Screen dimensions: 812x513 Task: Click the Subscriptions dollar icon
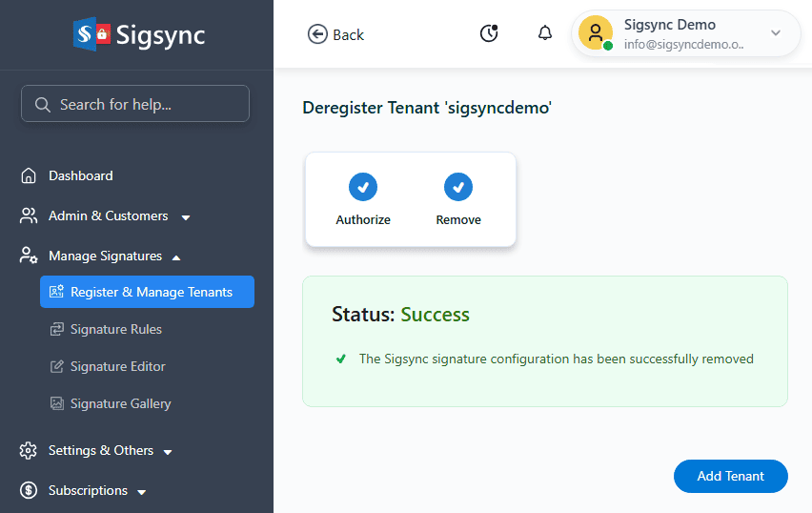pyautogui.click(x=29, y=490)
